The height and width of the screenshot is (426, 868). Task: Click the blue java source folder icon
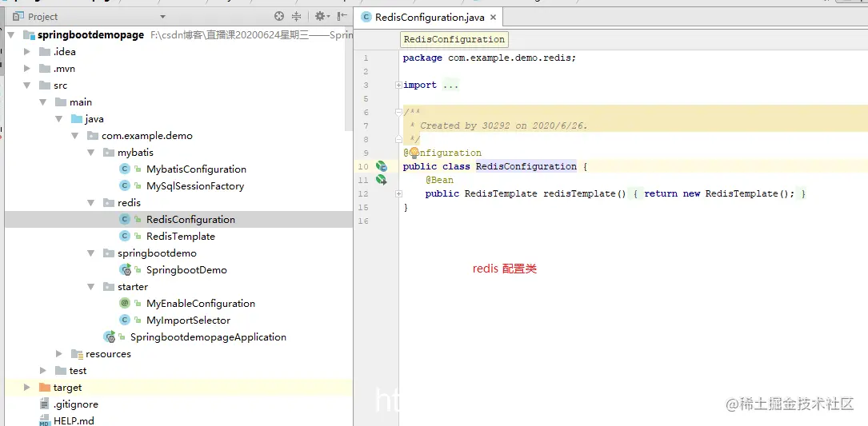77,119
